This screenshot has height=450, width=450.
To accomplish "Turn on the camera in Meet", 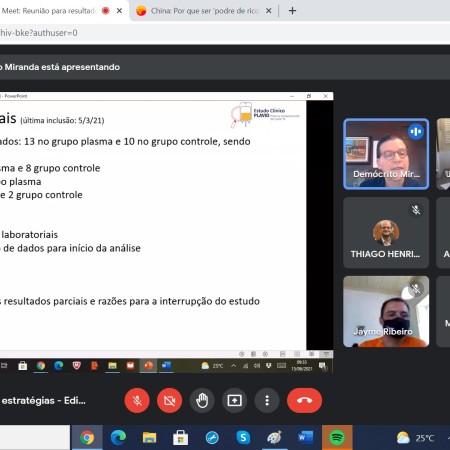I will click(x=170, y=400).
